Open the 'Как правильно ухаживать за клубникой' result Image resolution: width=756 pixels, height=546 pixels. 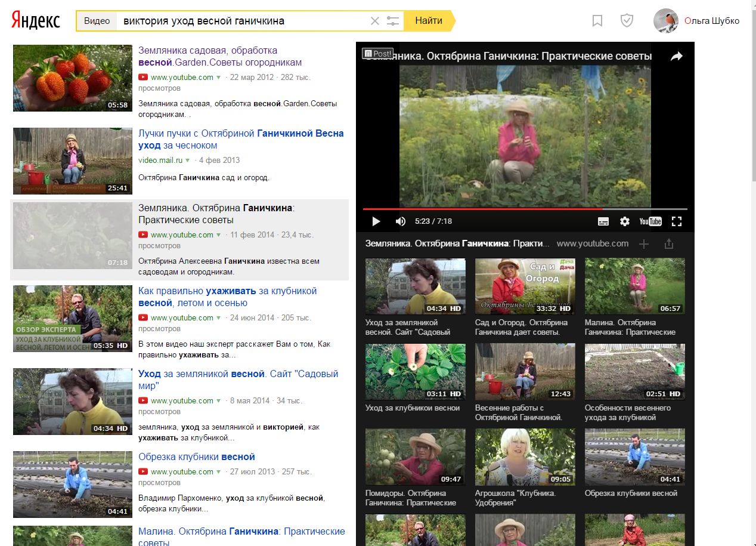pos(228,297)
